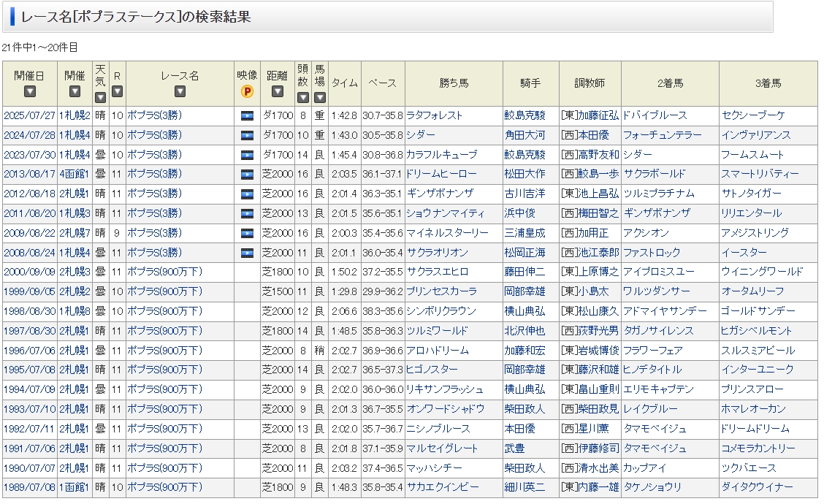This screenshot has height=504, width=824.
Task: Open winner ギンザボナンザ in 2012 row
Action: [x=440, y=194]
